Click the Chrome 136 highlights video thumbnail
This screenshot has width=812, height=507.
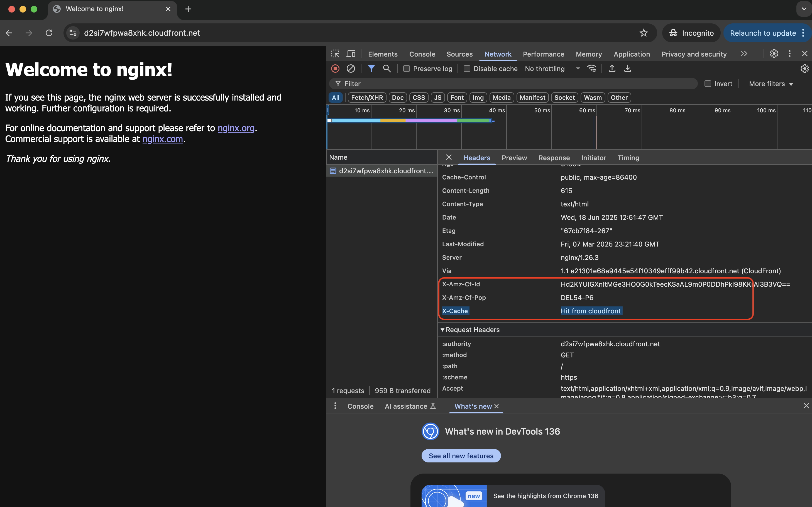(x=454, y=496)
